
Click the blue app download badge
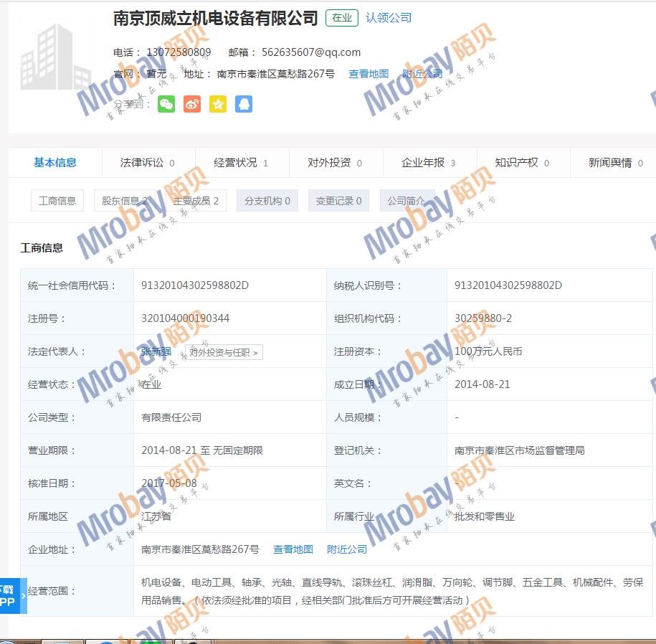click(12, 595)
